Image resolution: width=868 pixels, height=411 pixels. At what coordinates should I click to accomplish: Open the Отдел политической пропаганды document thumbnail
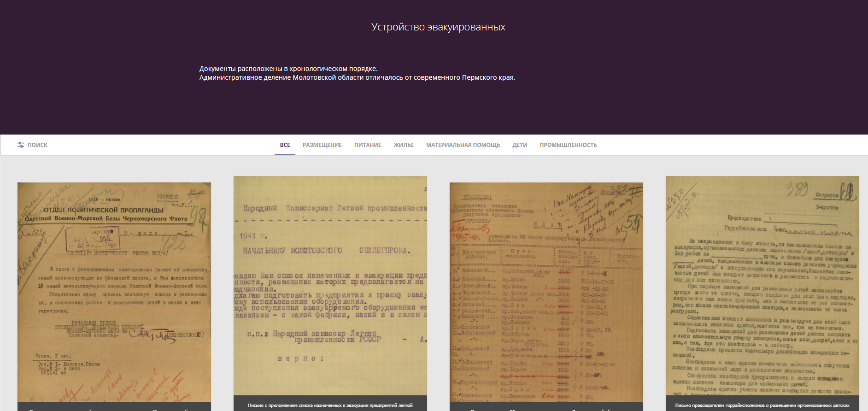(x=114, y=292)
